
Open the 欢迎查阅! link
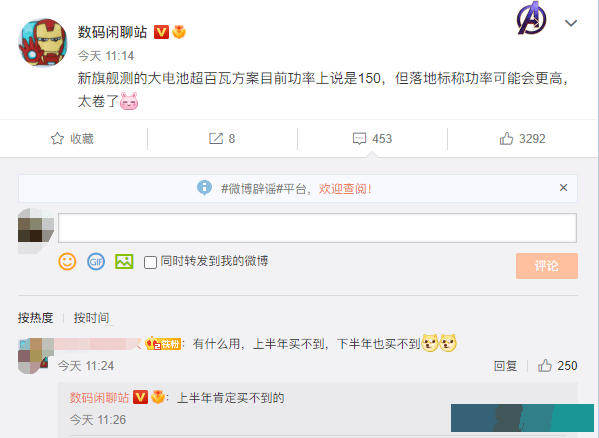point(345,189)
